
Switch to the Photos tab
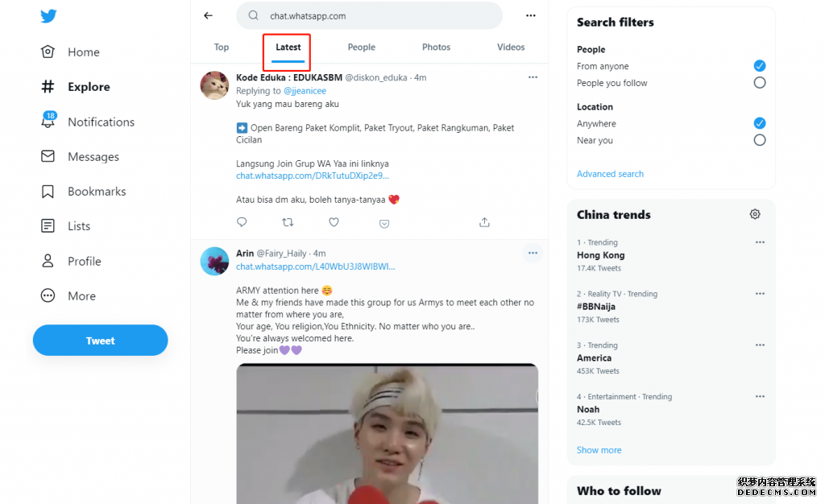(x=436, y=48)
